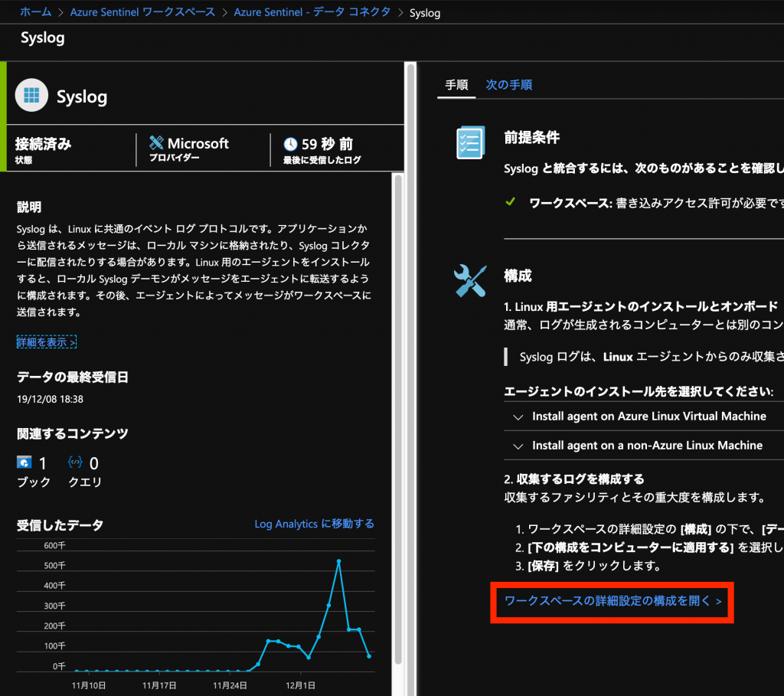Click the peak data point on the chart

click(x=339, y=561)
